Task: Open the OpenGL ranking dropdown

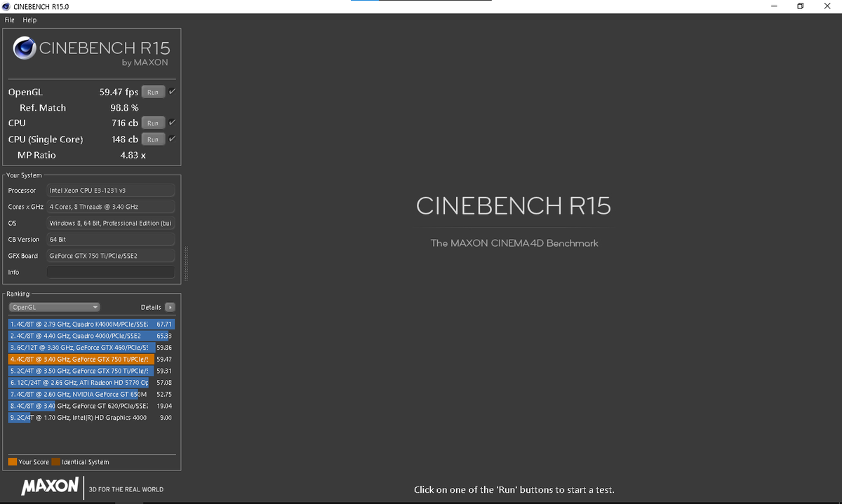Action: [55, 307]
